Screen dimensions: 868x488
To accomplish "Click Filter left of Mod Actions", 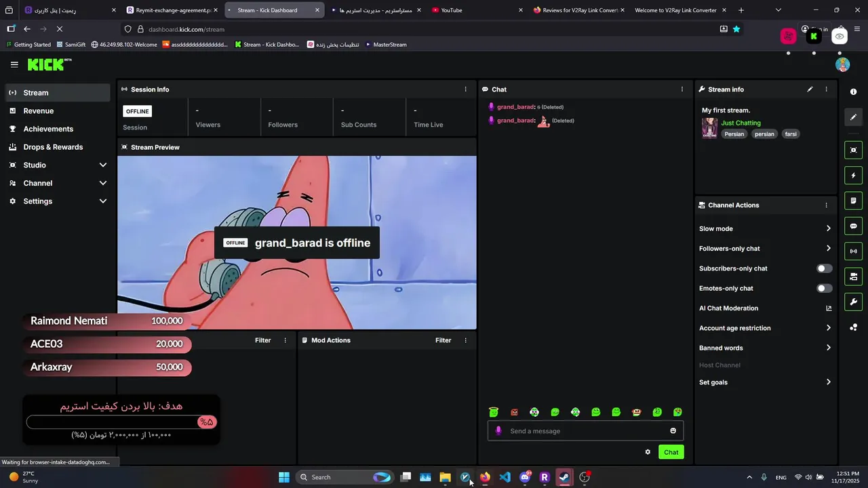I will tap(262, 340).
